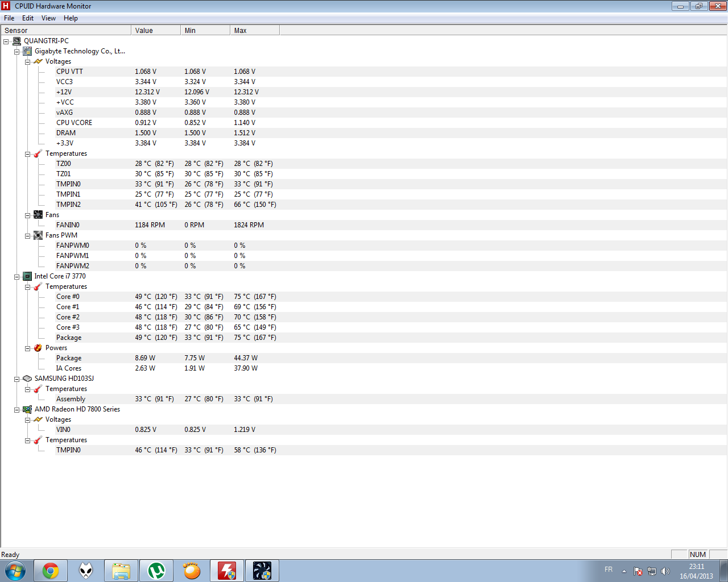This screenshot has height=582, width=728.
Task: Click the SAMSUNG HD103SJ hard drive icon
Action: [27, 379]
